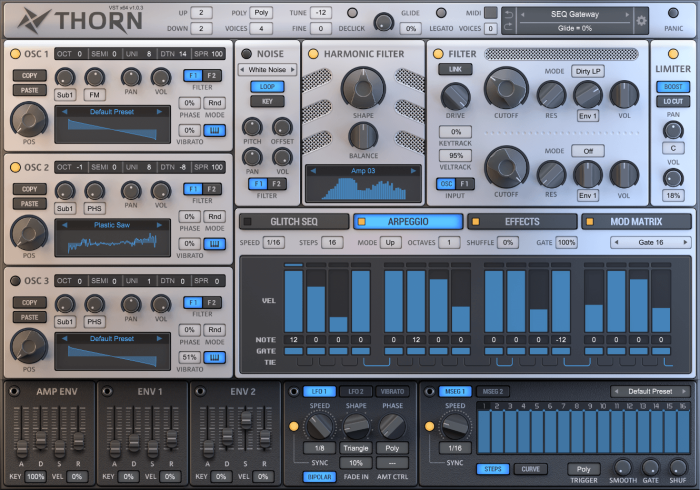The width and height of the screenshot is (700, 490).
Task: Enable the NOISE section power LED
Action: coord(246,54)
